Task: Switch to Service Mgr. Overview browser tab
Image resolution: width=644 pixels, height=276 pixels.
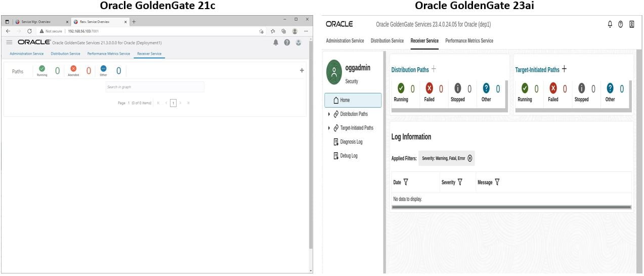Action: [40, 22]
